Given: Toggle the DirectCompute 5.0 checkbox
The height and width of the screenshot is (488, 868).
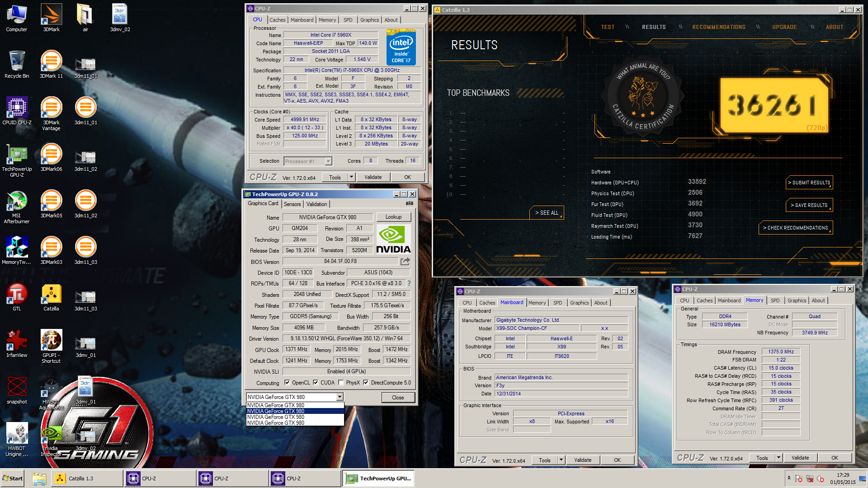Looking at the screenshot, I should point(366,383).
